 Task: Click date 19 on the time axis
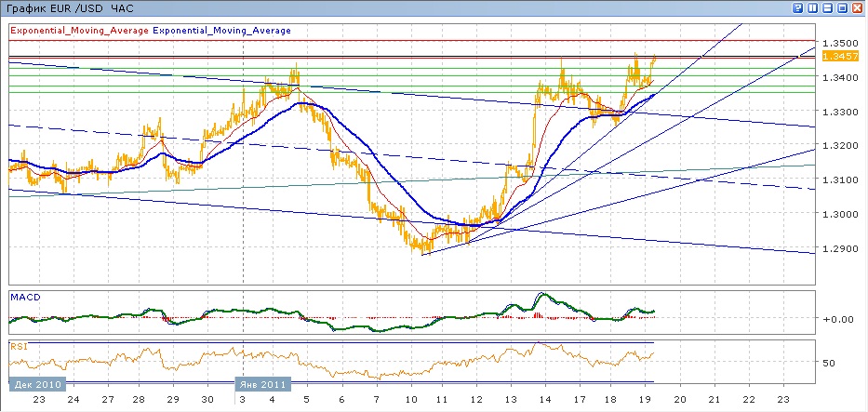tap(645, 400)
